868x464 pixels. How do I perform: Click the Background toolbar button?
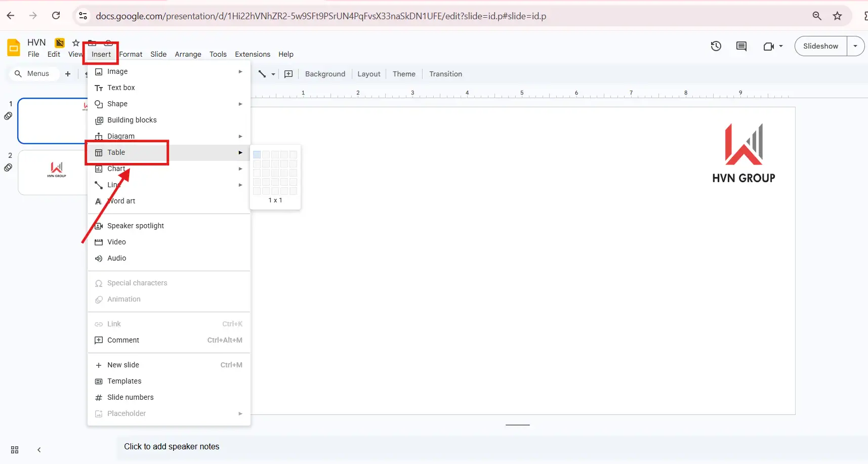coord(325,74)
